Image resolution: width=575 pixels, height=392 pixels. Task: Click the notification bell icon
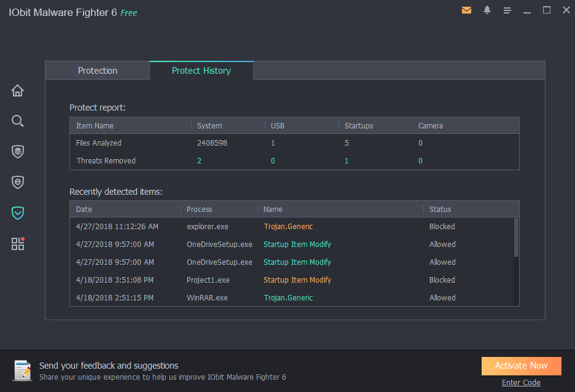[487, 10]
